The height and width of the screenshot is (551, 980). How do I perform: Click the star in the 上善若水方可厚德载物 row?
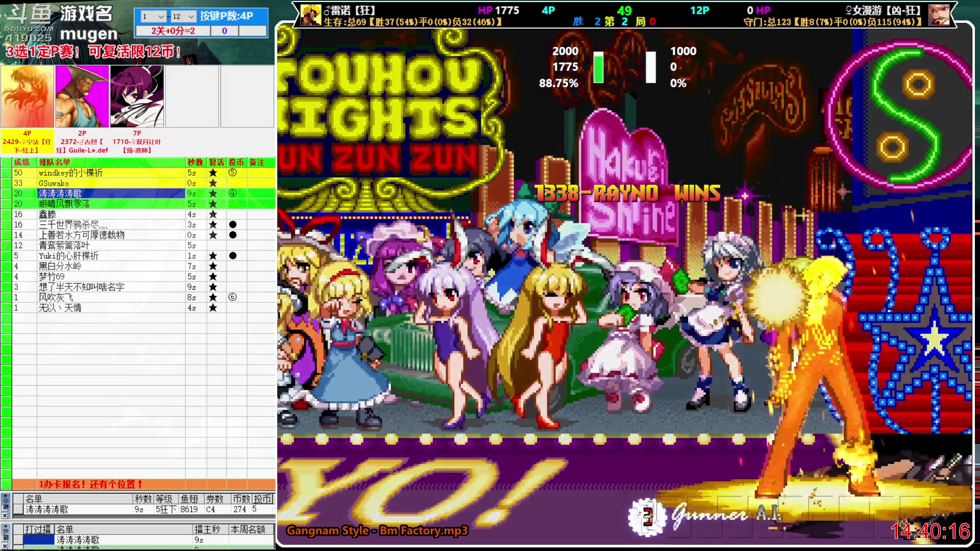pyautogui.click(x=213, y=235)
